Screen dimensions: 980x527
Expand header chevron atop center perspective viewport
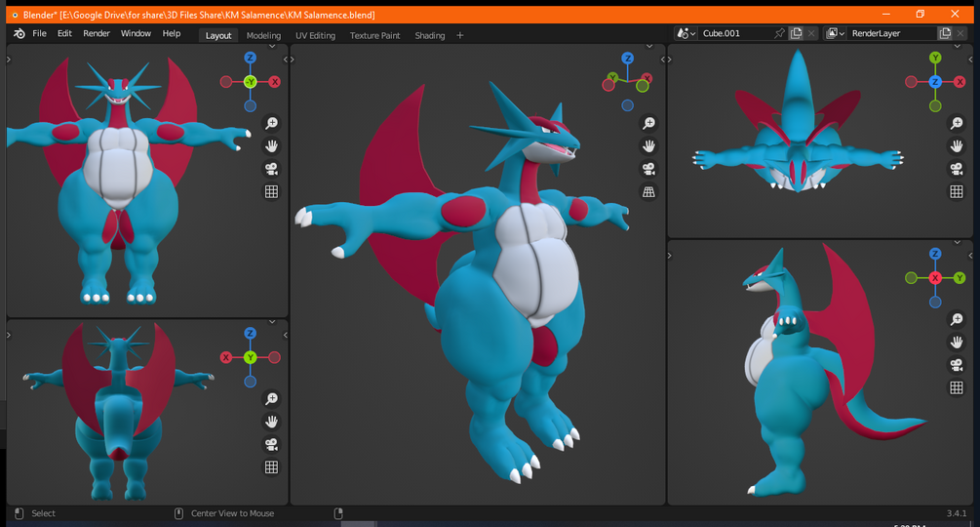(x=649, y=46)
